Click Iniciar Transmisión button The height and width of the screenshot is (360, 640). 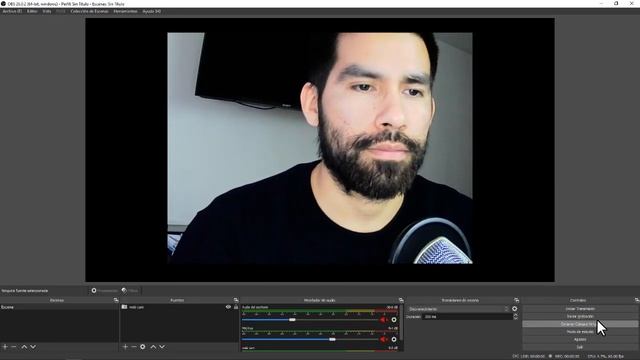(580, 309)
